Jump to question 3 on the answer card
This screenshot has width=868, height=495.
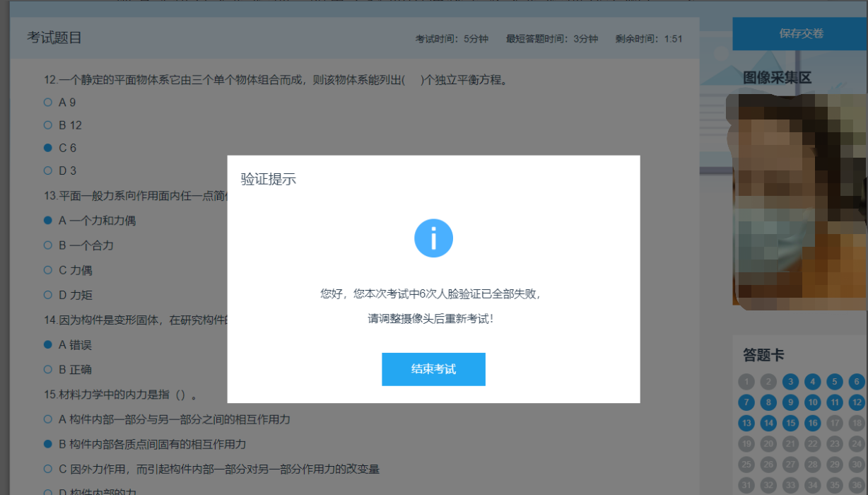[790, 381]
